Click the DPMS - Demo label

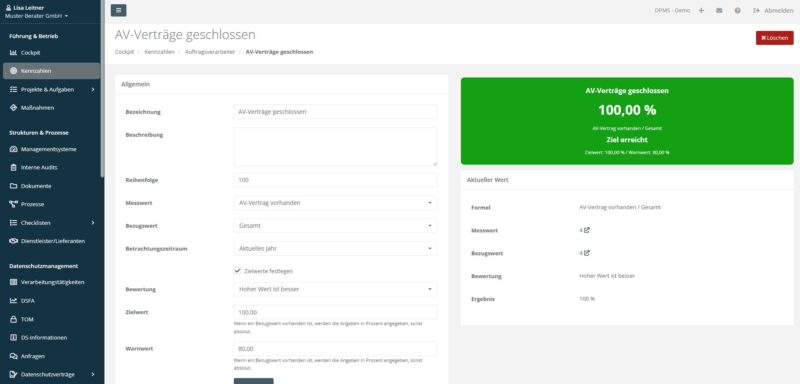[672, 10]
